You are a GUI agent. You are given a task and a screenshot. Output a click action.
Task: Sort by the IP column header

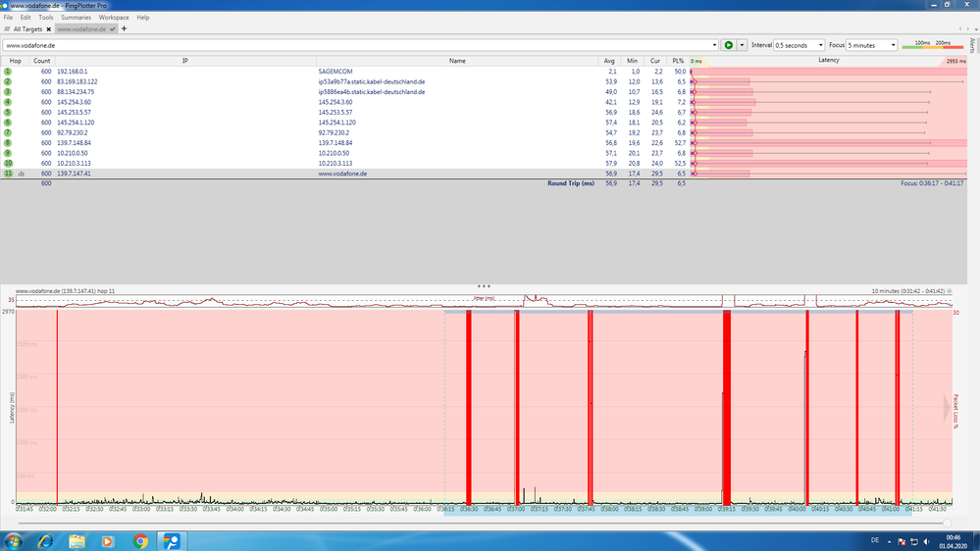pyautogui.click(x=185, y=61)
